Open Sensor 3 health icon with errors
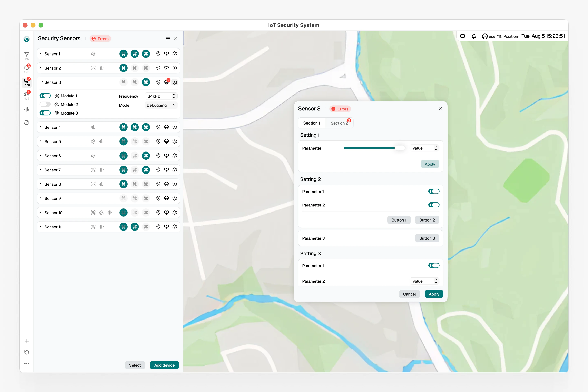Screen dimensions: 588x392 (x=167, y=82)
